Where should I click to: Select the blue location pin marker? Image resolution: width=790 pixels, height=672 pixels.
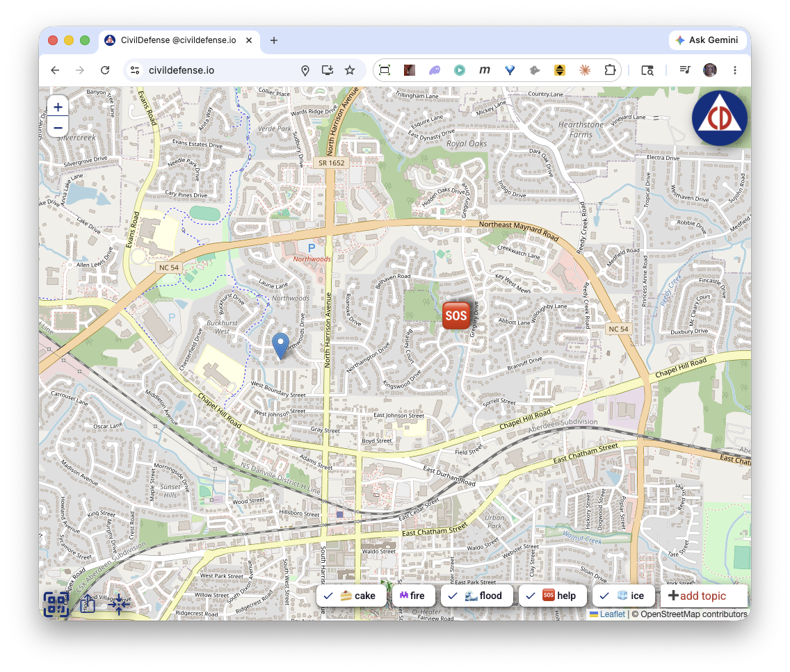click(280, 346)
